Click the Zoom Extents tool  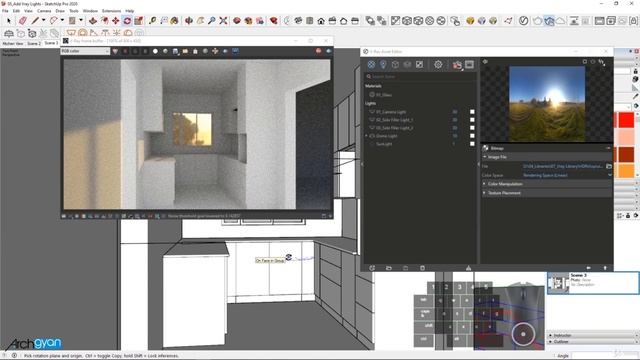(223, 20)
